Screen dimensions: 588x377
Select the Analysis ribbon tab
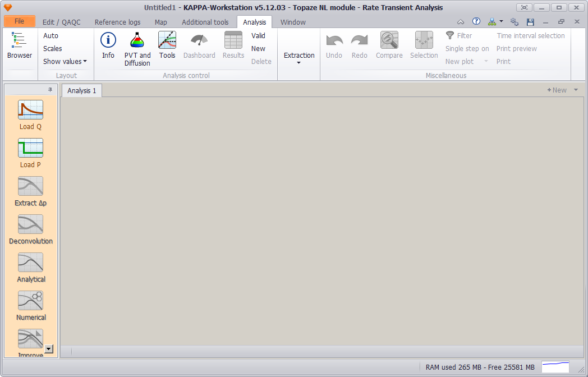point(255,22)
